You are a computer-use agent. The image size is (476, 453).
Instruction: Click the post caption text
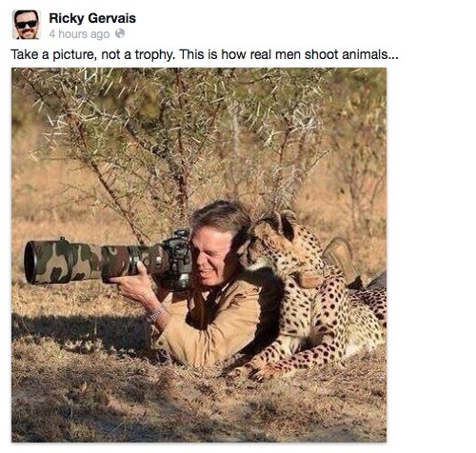click(x=205, y=54)
